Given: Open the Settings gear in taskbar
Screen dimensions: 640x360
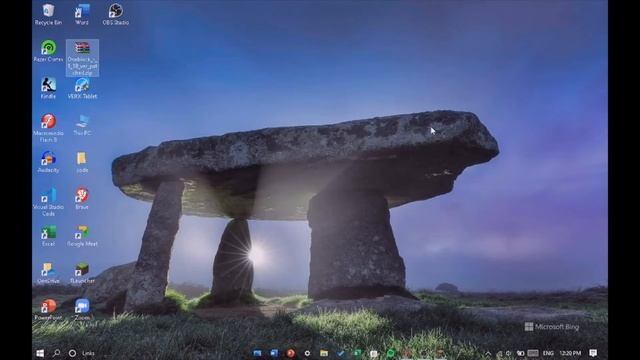Looking at the screenshot, I should (307, 353).
